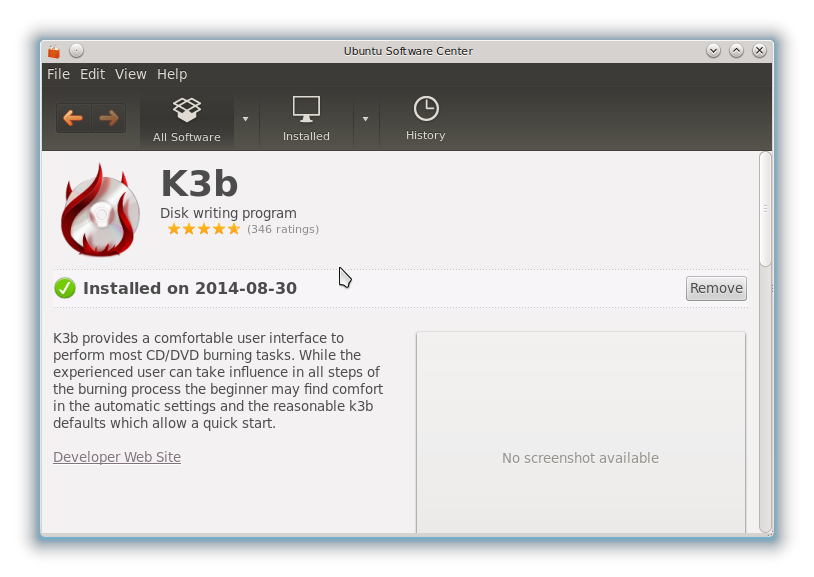Screen dimensions: 814x577
Task: Click the No screenshot available placeholder
Action: pos(580,432)
